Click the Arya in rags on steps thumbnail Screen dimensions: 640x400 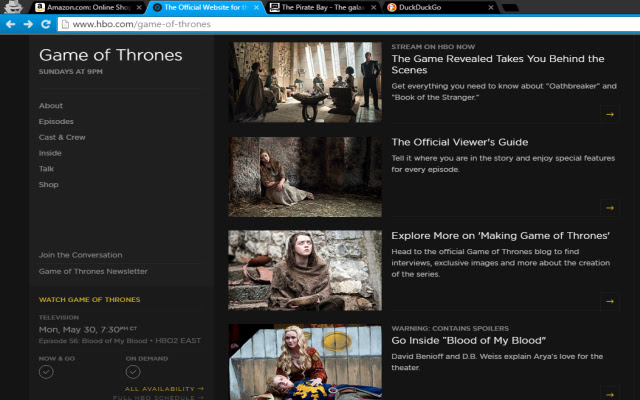(305, 270)
